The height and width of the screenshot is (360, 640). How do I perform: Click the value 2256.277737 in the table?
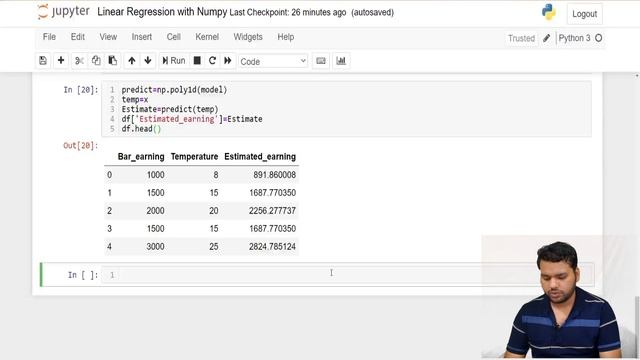[272, 211]
